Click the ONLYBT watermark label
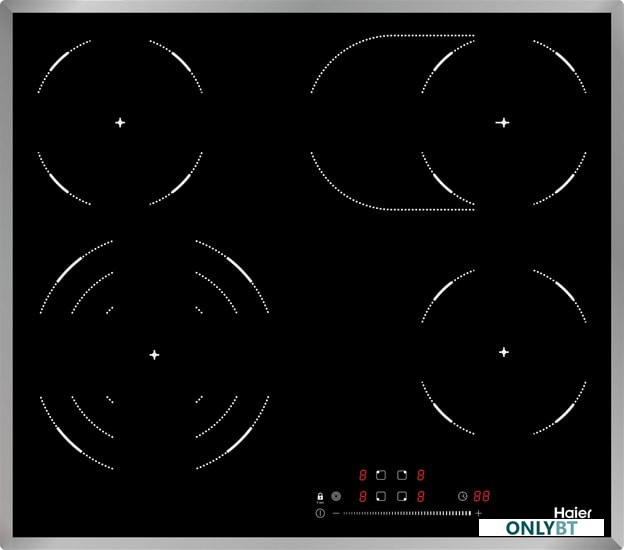Image resolution: width=624 pixels, height=550 pixels. click(x=540, y=527)
